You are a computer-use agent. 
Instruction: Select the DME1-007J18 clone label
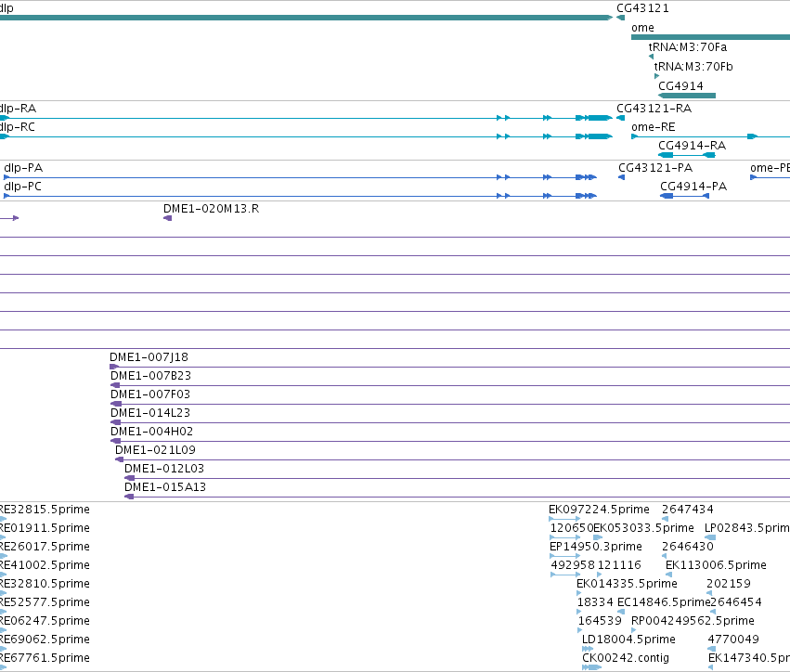(x=149, y=357)
